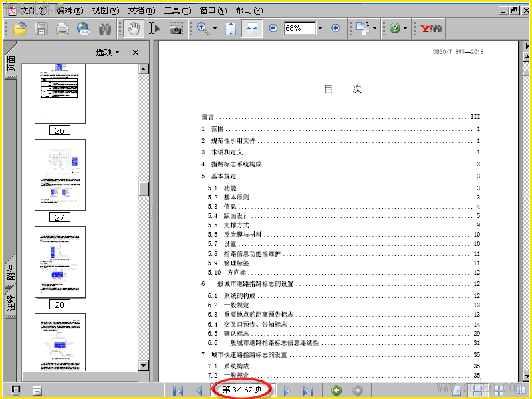Switch to the 页面 pages tab

click(11, 63)
